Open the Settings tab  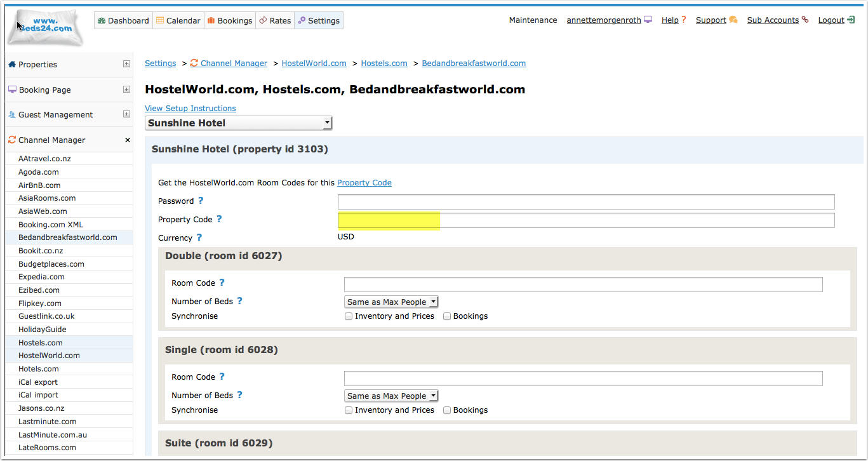click(319, 20)
